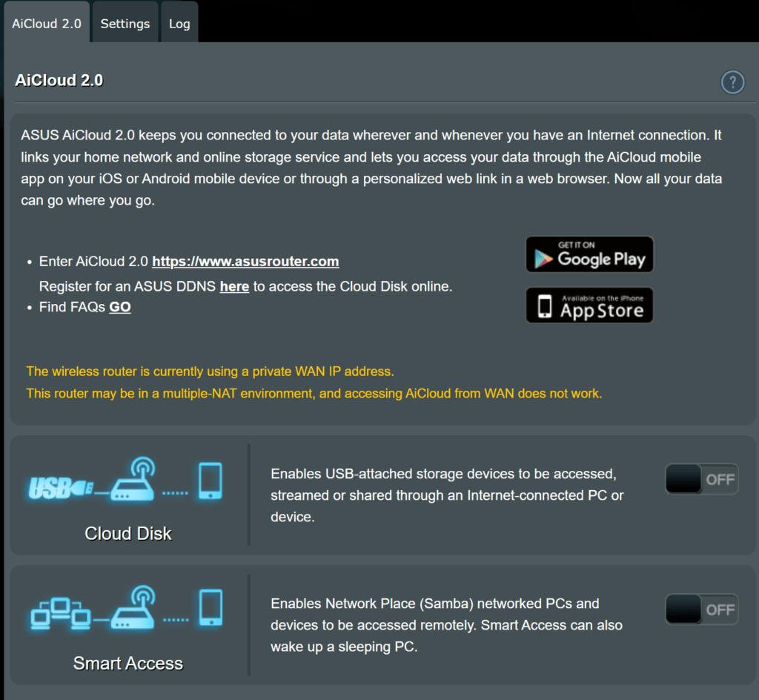Image resolution: width=759 pixels, height=700 pixels.
Task: Follow the Find FAQs GO link
Action: (120, 307)
